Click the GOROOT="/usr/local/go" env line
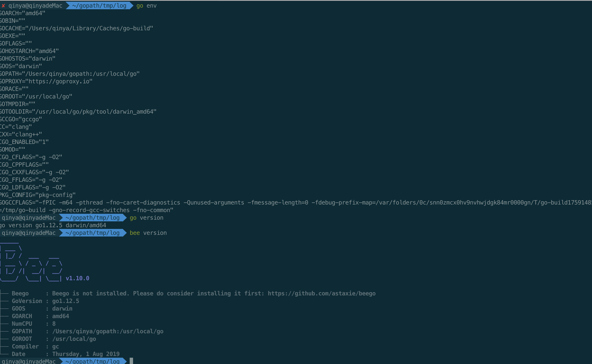The image size is (592, 364). (36, 97)
